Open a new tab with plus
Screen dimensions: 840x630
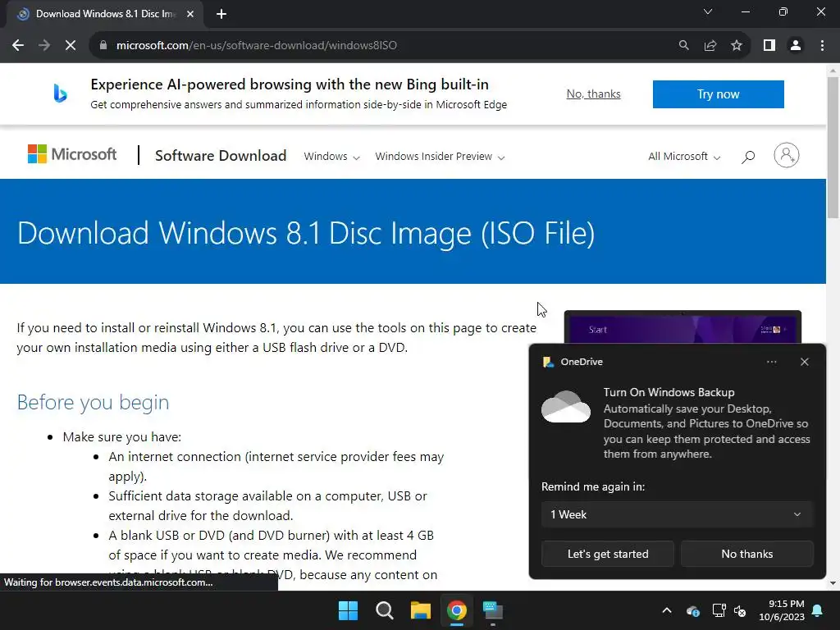coord(221,14)
